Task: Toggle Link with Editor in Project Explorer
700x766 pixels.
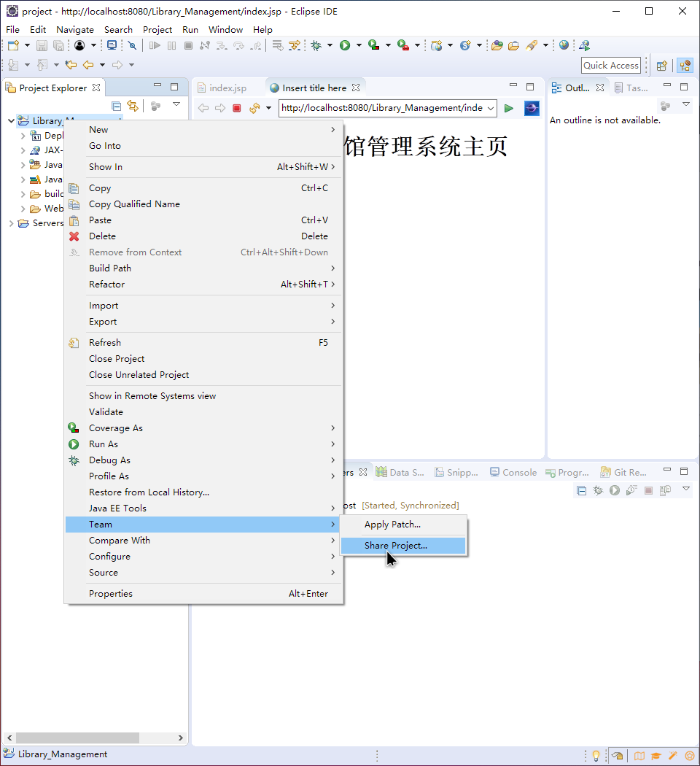Action: 132,106
